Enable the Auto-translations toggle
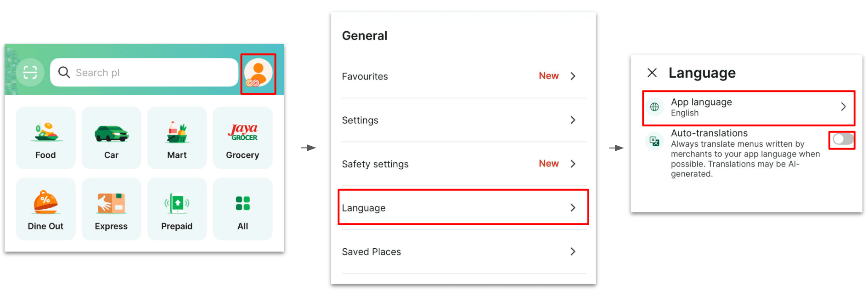 (843, 139)
